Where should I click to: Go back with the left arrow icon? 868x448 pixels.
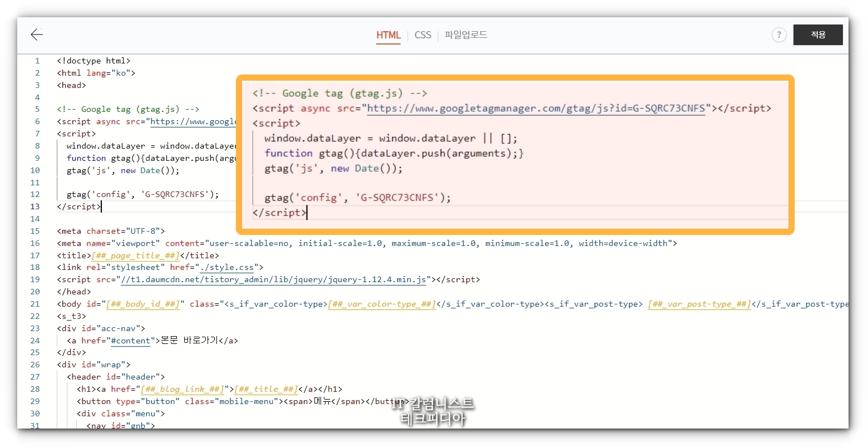[37, 35]
